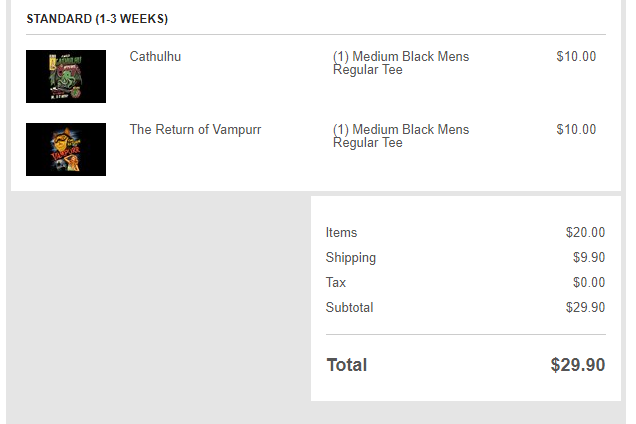Click The Return of Vampurr $10.00 price

576,129
